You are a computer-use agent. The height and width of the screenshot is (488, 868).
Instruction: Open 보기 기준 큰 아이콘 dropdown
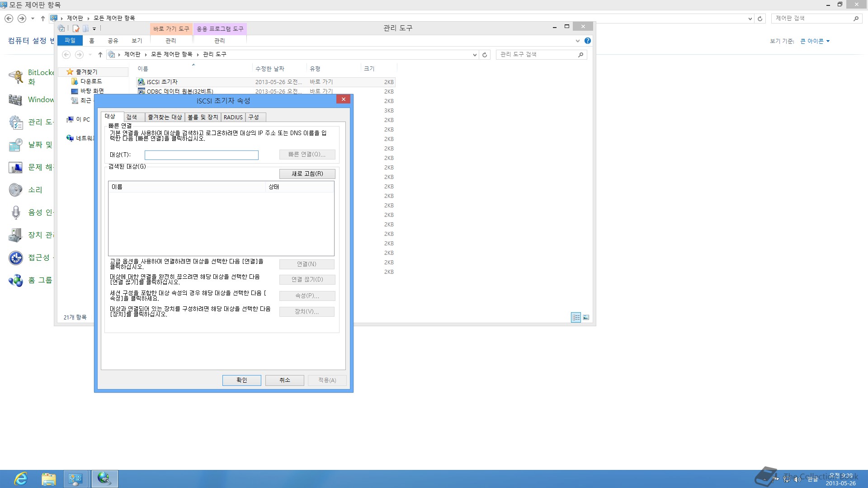coord(815,41)
